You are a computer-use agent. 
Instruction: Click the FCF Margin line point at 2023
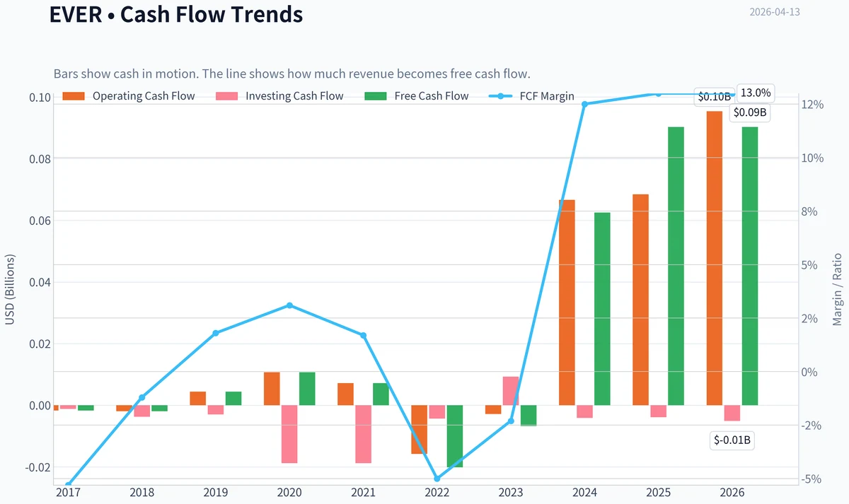[x=511, y=421]
